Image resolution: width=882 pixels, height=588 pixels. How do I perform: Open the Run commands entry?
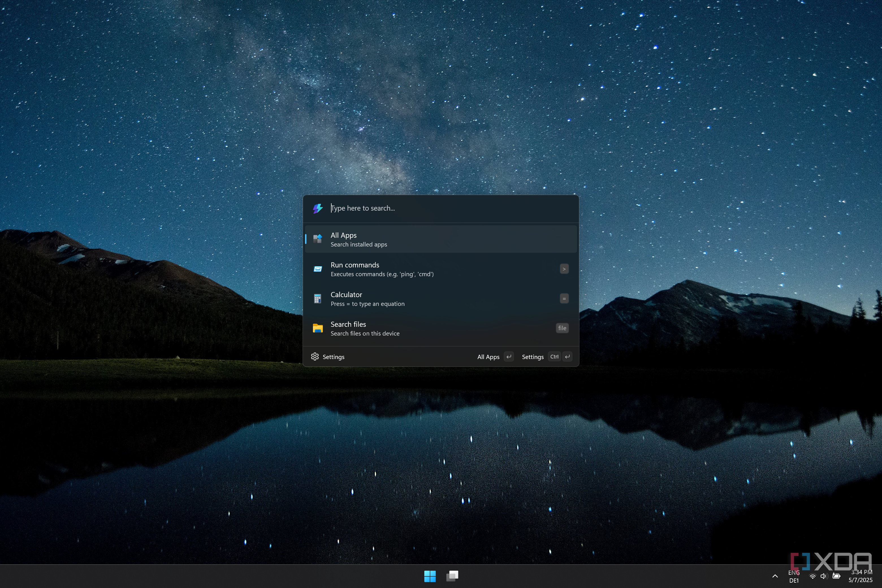[441, 269]
